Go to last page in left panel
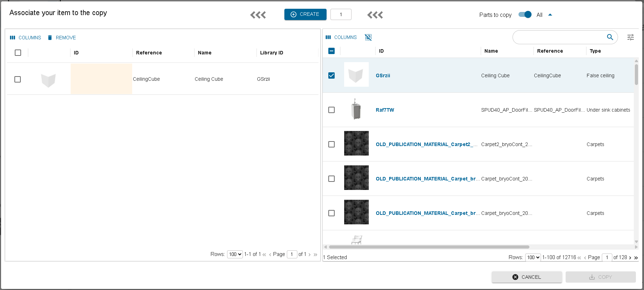Viewport: 644px width, 290px height. (315, 255)
